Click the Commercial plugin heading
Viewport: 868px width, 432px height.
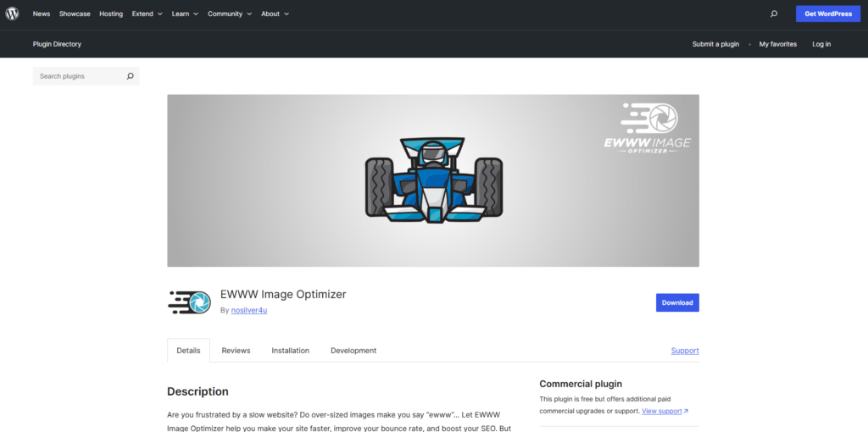(x=581, y=384)
